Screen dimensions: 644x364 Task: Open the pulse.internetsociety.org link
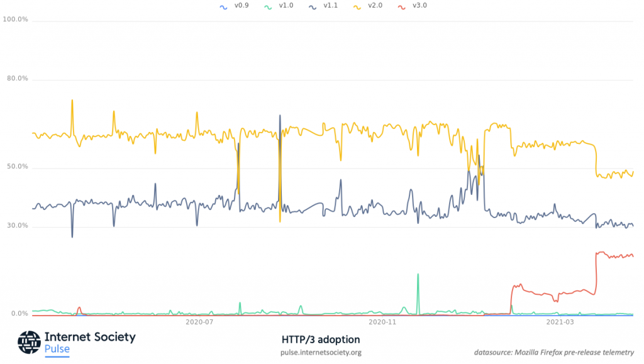pos(321,353)
